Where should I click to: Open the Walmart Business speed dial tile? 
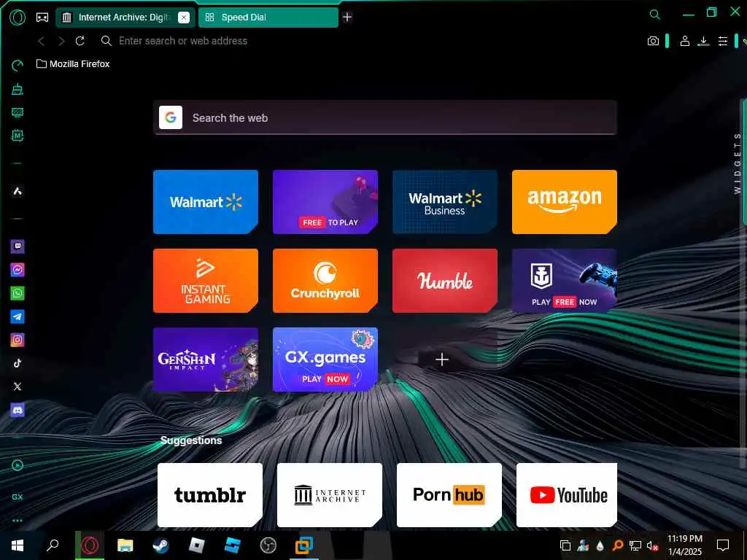point(445,202)
